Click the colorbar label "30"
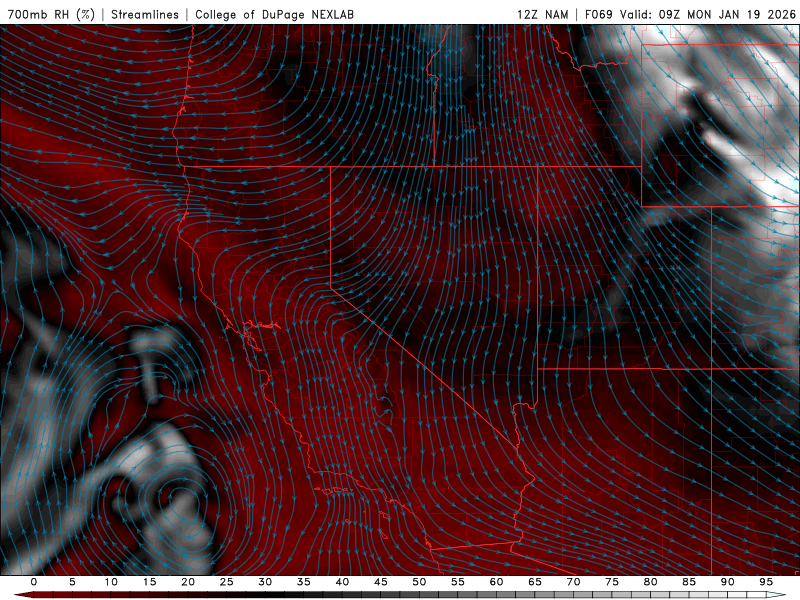This screenshot has width=800, height=600. click(x=265, y=582)
